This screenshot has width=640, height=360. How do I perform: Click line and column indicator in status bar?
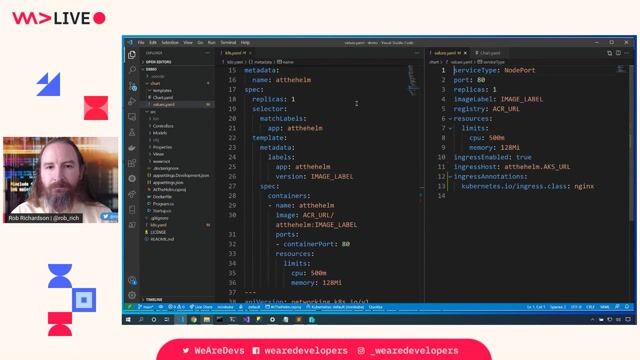coord(536,307)
